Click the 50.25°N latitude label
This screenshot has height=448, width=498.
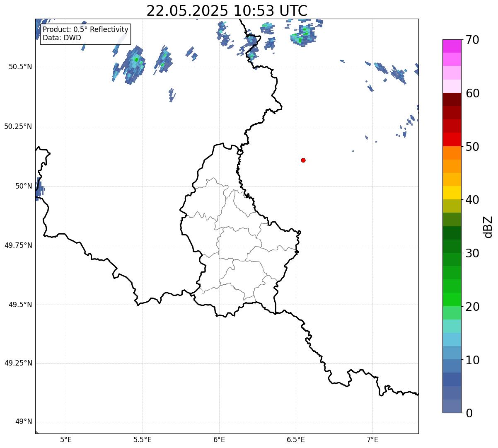click(x=18, y=126)
